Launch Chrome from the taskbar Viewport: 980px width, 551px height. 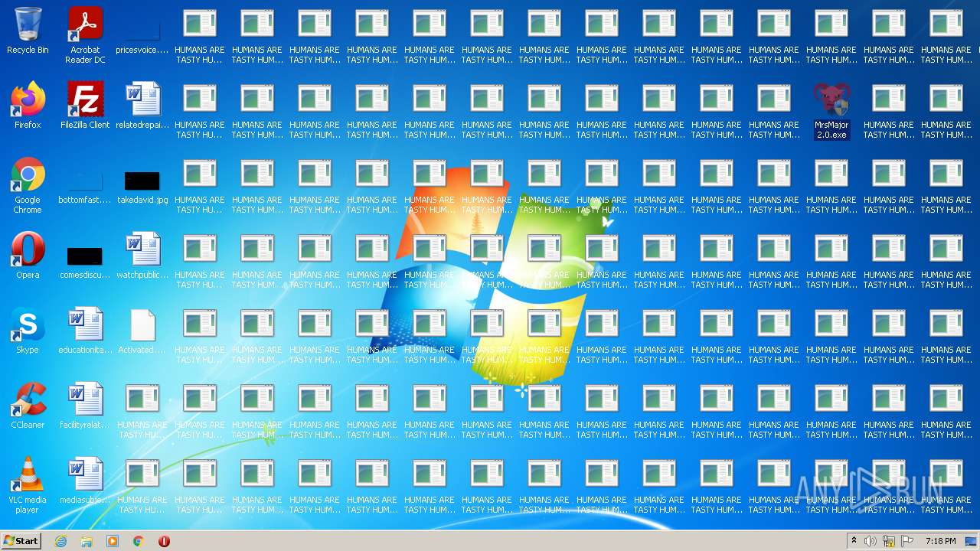(139, 541)
